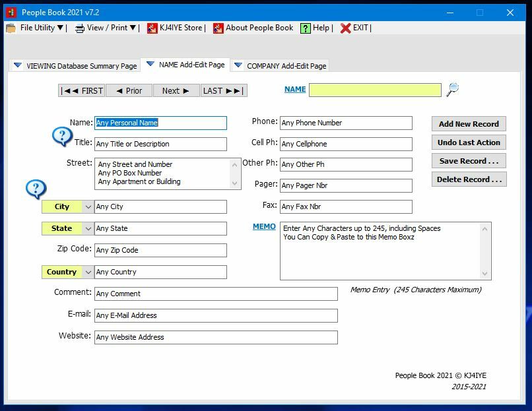This screenshot has width=532, height=411.
Task: Click the Phone number field
Action: click(x=346, y=123)
